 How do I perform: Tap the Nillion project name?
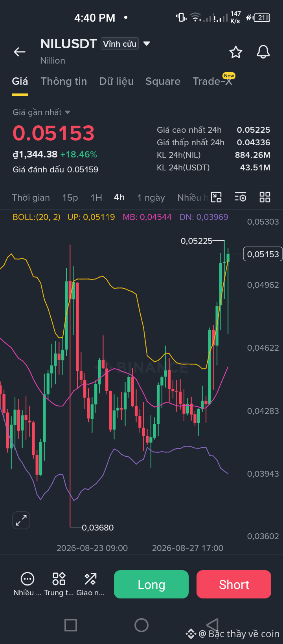coord(53,61)
